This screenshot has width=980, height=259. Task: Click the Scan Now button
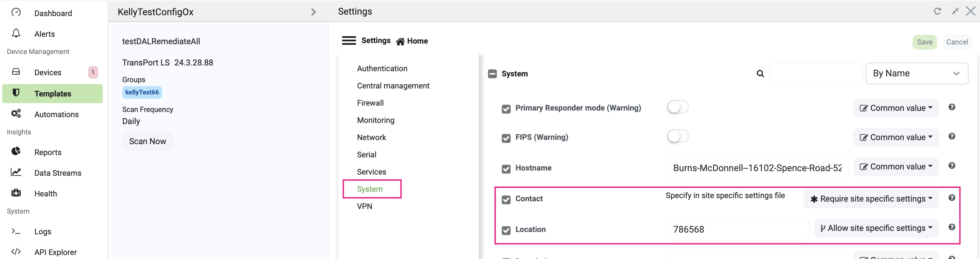click(148, 142)
